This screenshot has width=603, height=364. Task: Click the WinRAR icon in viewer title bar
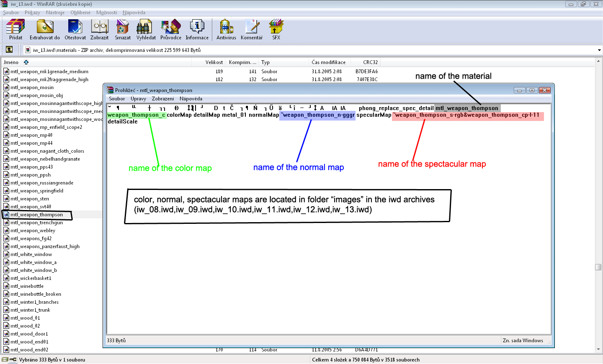pyautogui.click(x=110, y=90)
